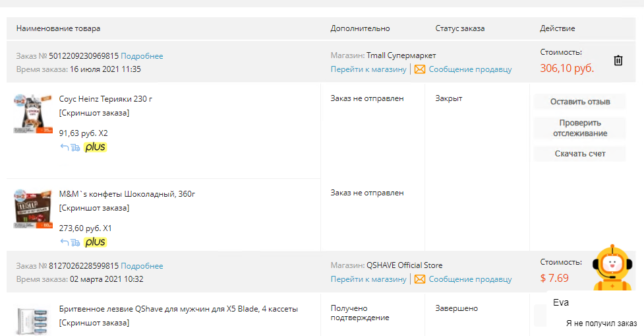Click Получено подтверждение text

point(360,313)
